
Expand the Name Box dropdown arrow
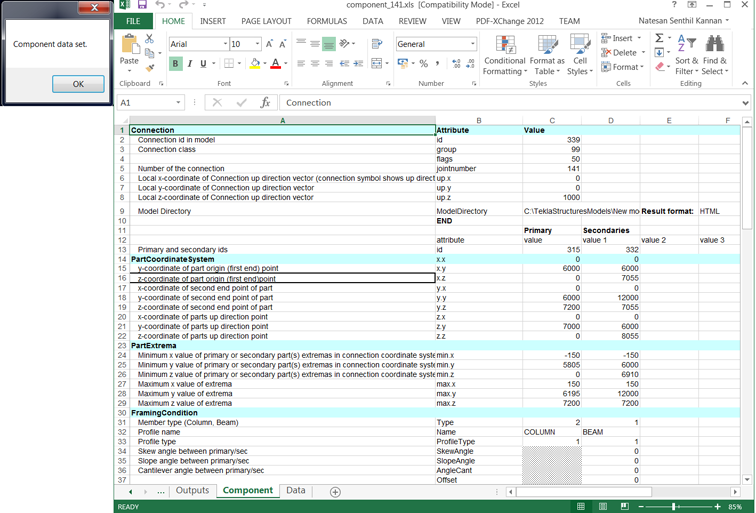179,103
